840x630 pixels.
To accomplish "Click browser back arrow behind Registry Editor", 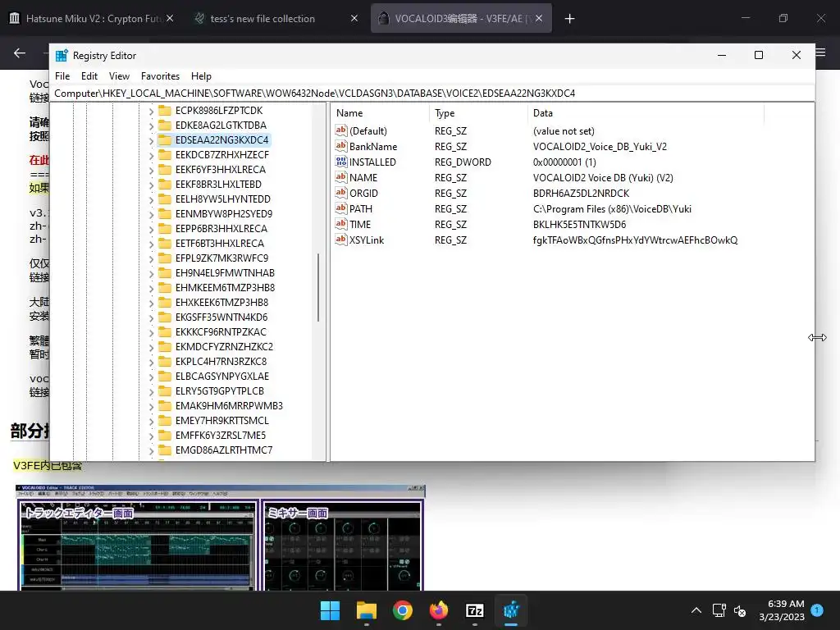I will [x=20, y=52].
